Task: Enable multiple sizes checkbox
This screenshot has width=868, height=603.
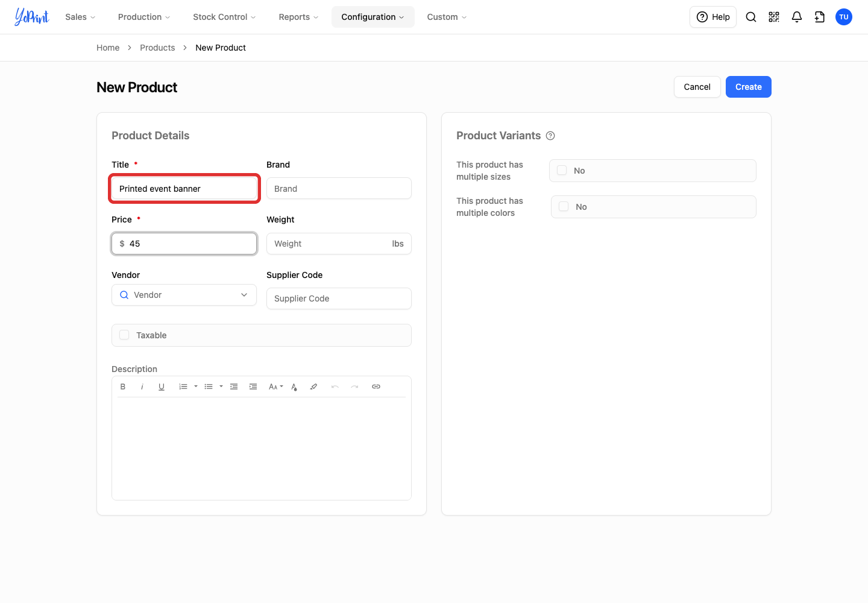Action: 562,170
